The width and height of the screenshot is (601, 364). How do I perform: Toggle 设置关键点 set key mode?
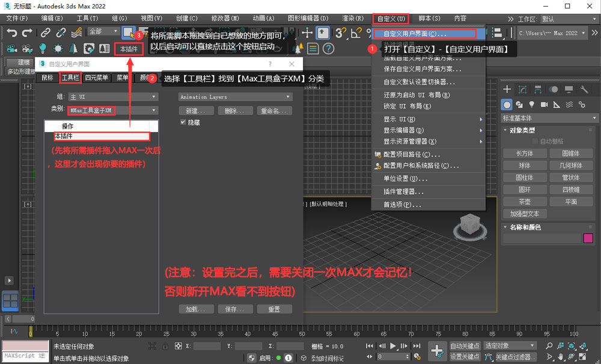tap(465, 357)
